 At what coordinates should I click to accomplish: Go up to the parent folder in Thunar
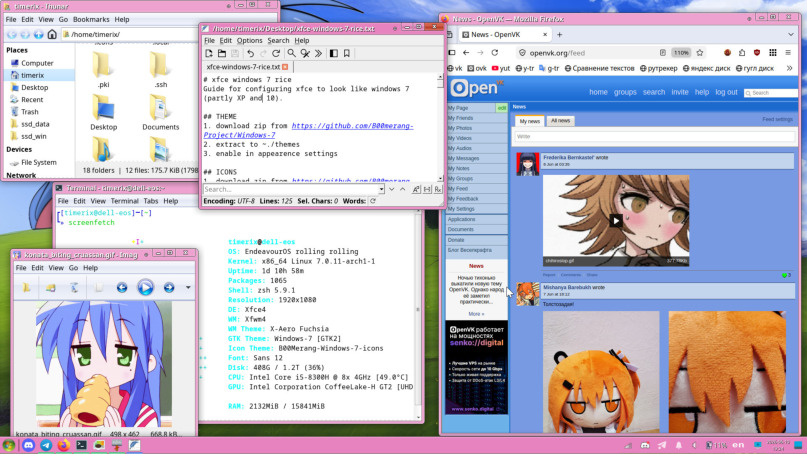(39, 34)
